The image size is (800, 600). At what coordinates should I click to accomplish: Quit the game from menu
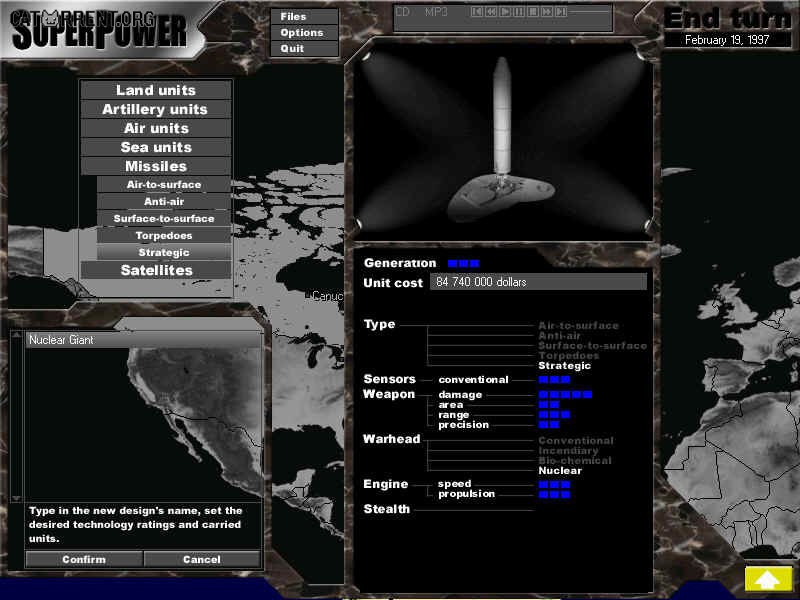(x=304, y=48)
